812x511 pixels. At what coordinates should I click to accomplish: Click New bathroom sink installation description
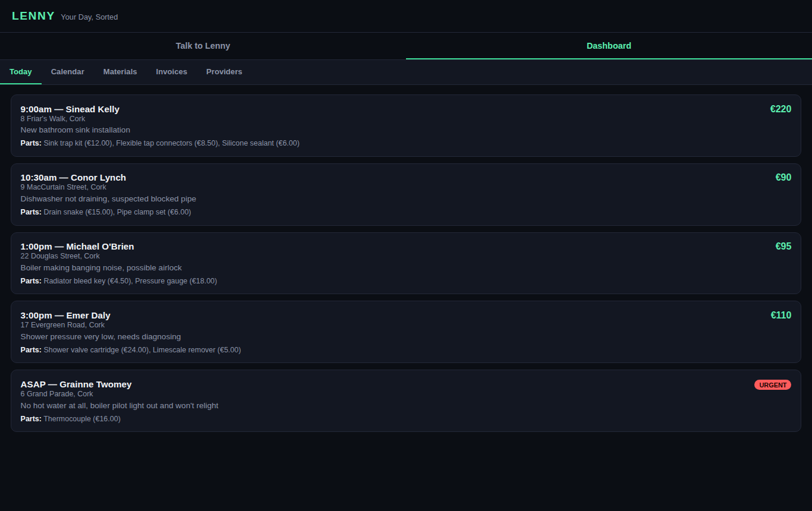75,130
